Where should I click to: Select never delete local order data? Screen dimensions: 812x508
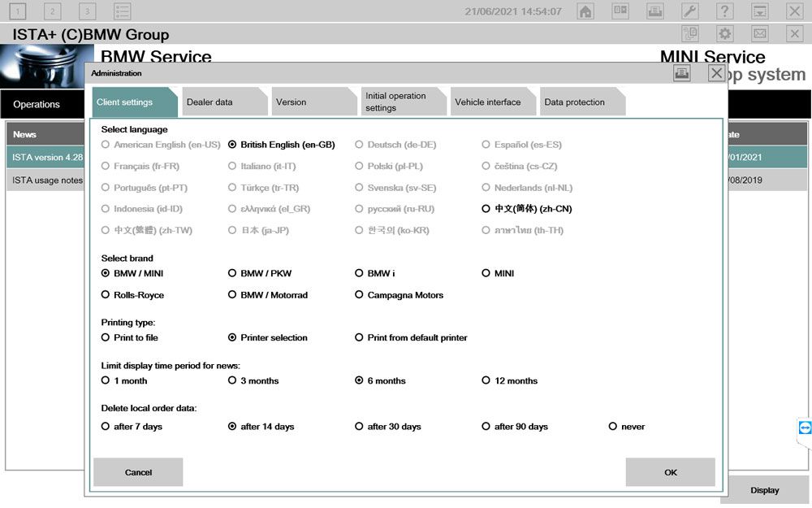[627, 426]
